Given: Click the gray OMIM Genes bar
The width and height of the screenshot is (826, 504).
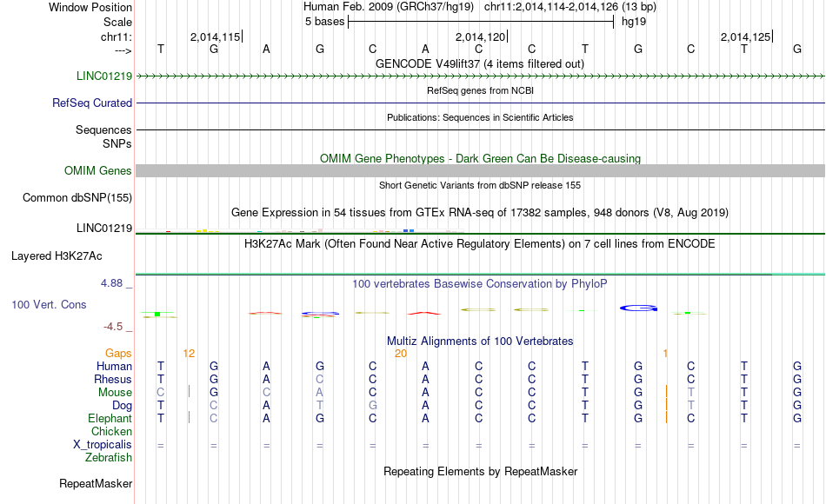Looking at the screenshot, I should pyautogui.click(x=481, y=170).
